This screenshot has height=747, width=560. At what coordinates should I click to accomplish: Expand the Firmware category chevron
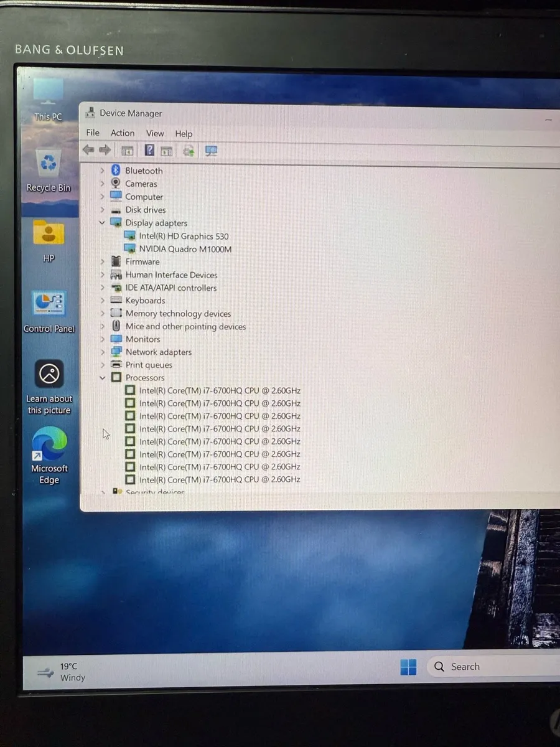[x=103, y=261]
